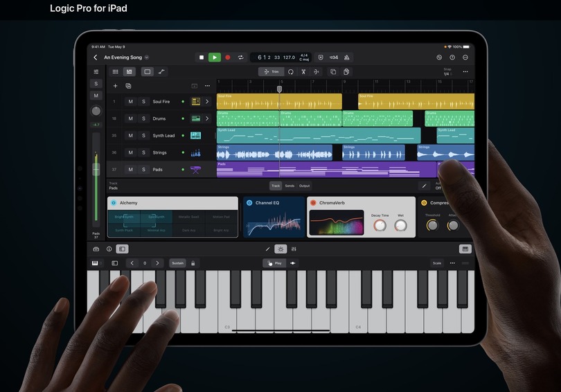Click the ChromaVerb Wet knob
This screenshot has width=561, height=392.
400,225
